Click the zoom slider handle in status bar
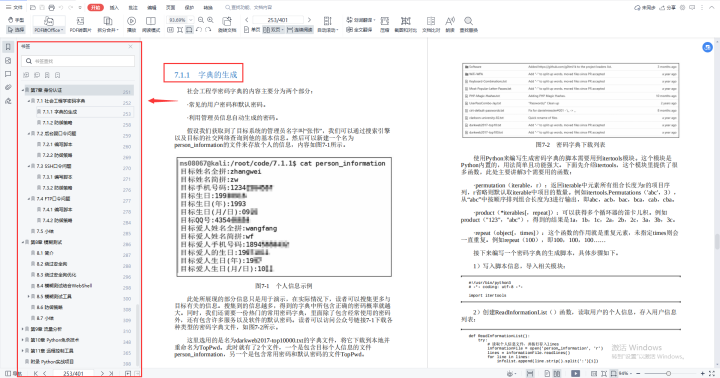 (669, 373)
